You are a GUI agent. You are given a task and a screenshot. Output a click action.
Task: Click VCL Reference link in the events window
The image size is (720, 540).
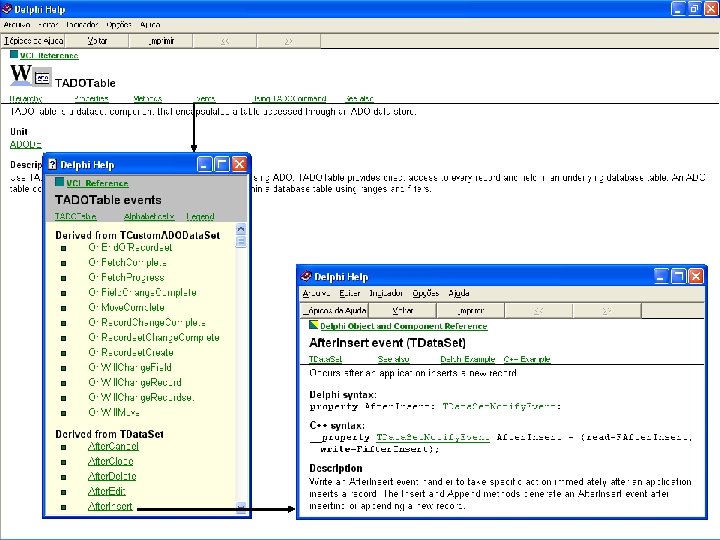coord(97,183)
